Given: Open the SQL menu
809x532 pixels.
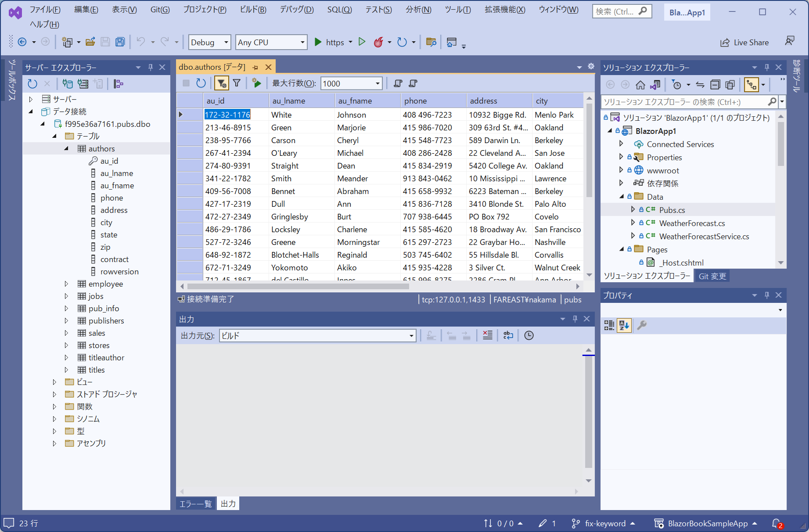Looking at the screenshot, I should click(x=339, y=10).
